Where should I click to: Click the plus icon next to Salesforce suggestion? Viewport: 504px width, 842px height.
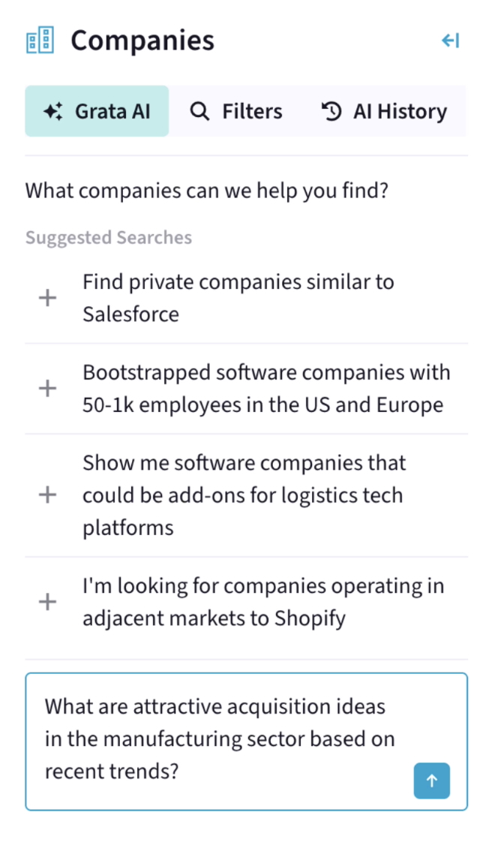[46, 297]
